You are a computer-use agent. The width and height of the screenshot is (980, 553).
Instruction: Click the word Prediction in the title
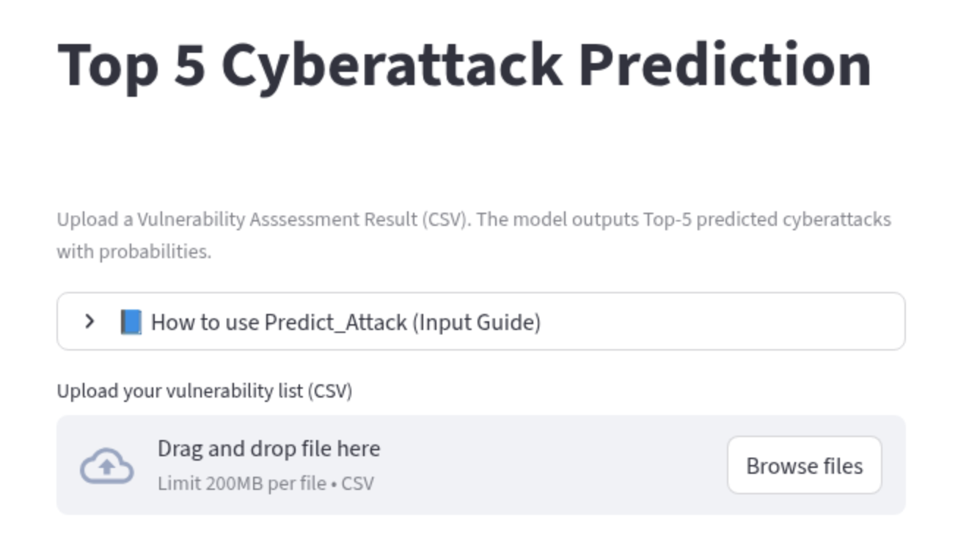click(x=725, y=64)
